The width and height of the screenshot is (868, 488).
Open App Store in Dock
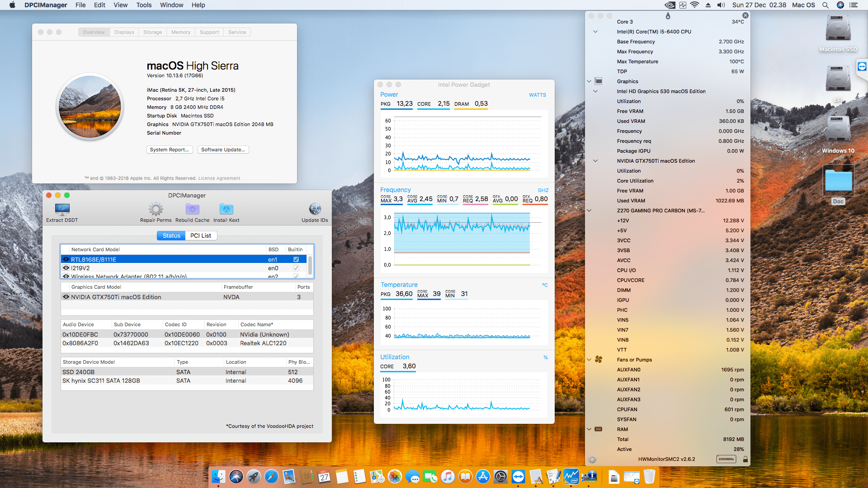pyautogui.click(x=483, y=476)
